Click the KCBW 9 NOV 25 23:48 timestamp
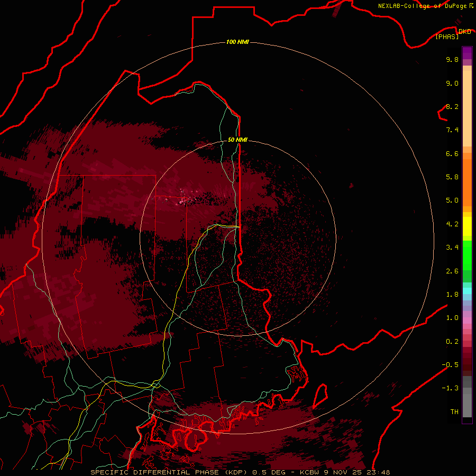 [345, 472]
